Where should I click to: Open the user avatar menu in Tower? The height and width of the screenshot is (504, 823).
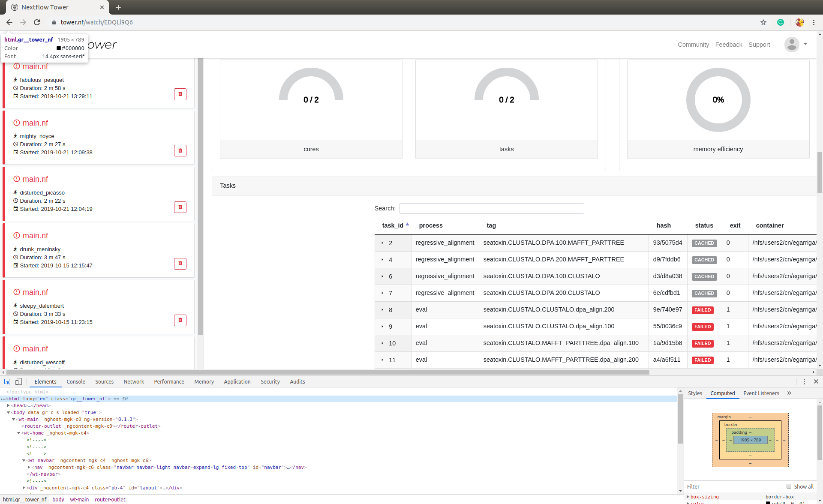[792, 44]
